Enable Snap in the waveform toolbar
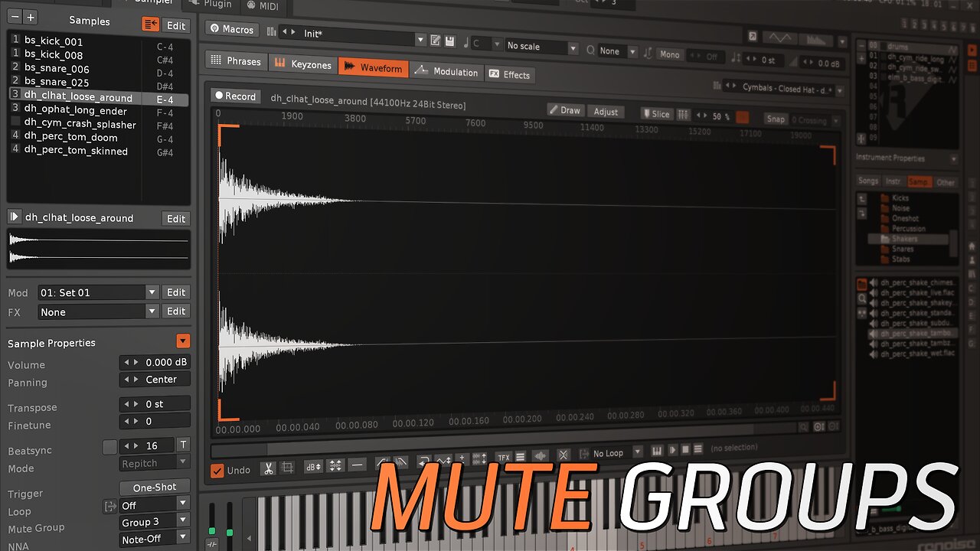Screen dimensions: 980x551 775,119
